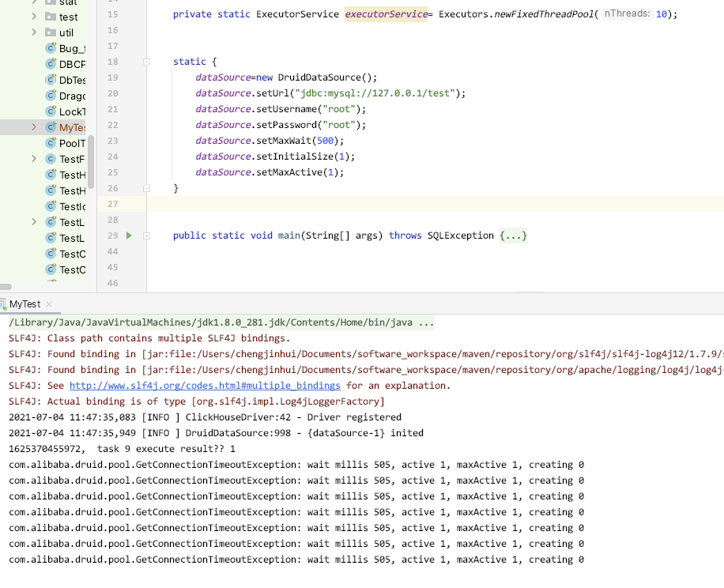Click the util folder icon
Image resolution: width=724 pixels, height=588 pixels.
click(51, 32)
